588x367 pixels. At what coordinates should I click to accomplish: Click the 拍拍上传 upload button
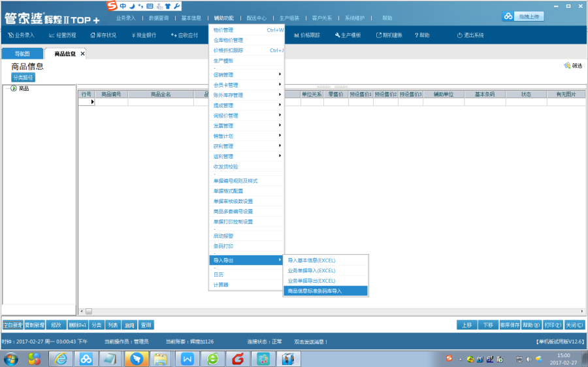tap(527, 16)
